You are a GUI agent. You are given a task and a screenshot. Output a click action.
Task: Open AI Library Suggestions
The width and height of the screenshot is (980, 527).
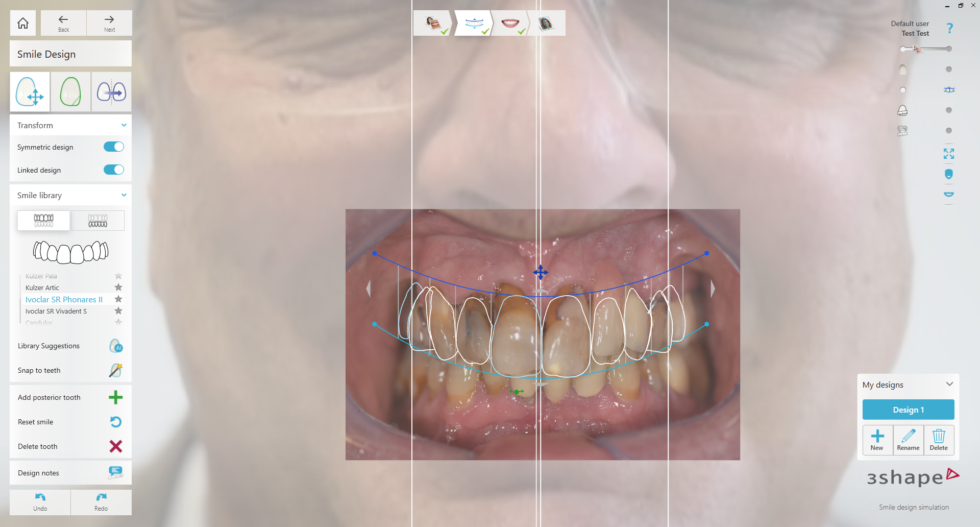coord(116,346)
